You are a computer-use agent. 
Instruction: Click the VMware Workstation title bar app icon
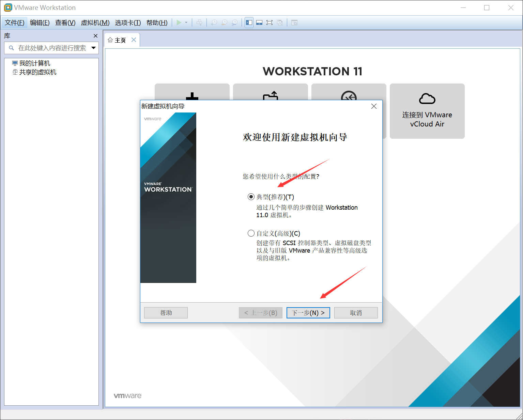click(x=8, y=7)
